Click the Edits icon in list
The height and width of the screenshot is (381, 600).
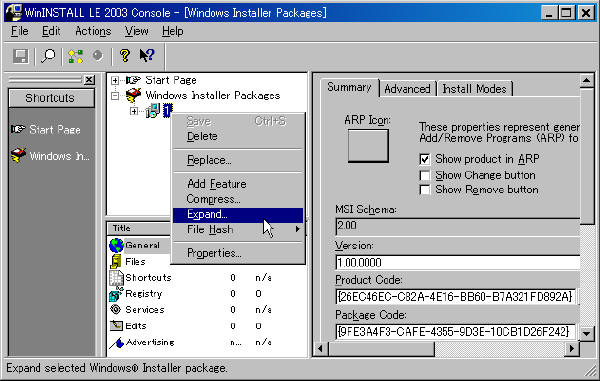(x=116, y=326)
